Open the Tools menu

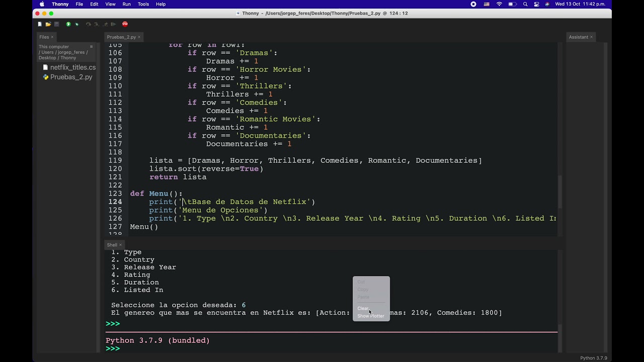143,4
